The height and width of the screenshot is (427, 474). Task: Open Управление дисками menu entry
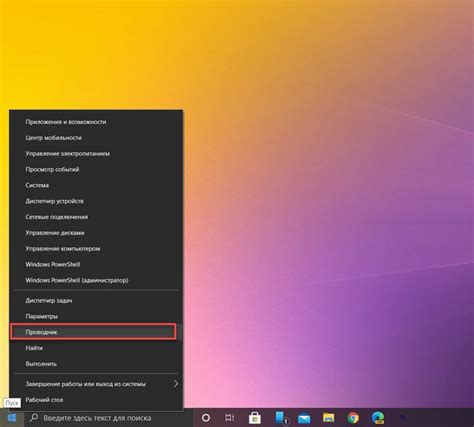pos(96,233)
